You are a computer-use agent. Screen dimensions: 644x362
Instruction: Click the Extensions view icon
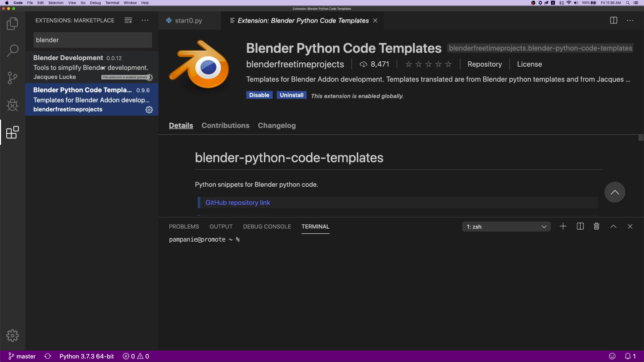point(12,132)
